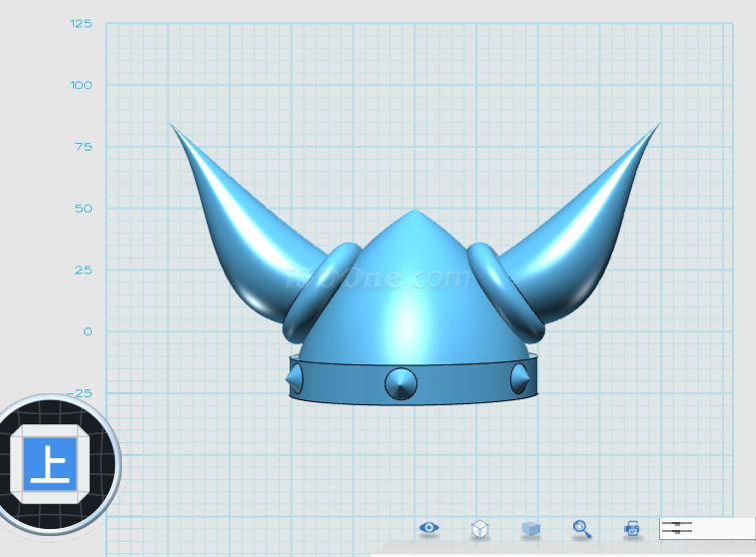The height and width of the screenshot is (557, 756).
Task: Click the right edge of the view cube
Action: point(84,462)
